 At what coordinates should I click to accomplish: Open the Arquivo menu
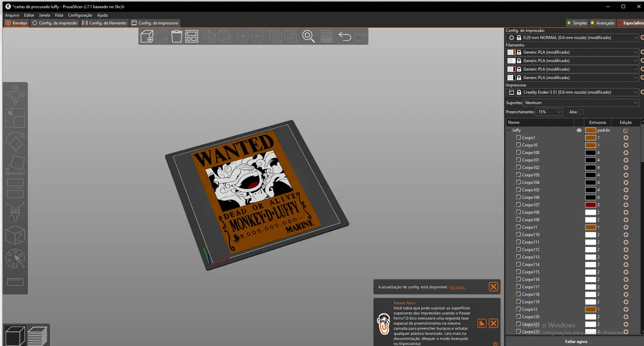[12, 15]
